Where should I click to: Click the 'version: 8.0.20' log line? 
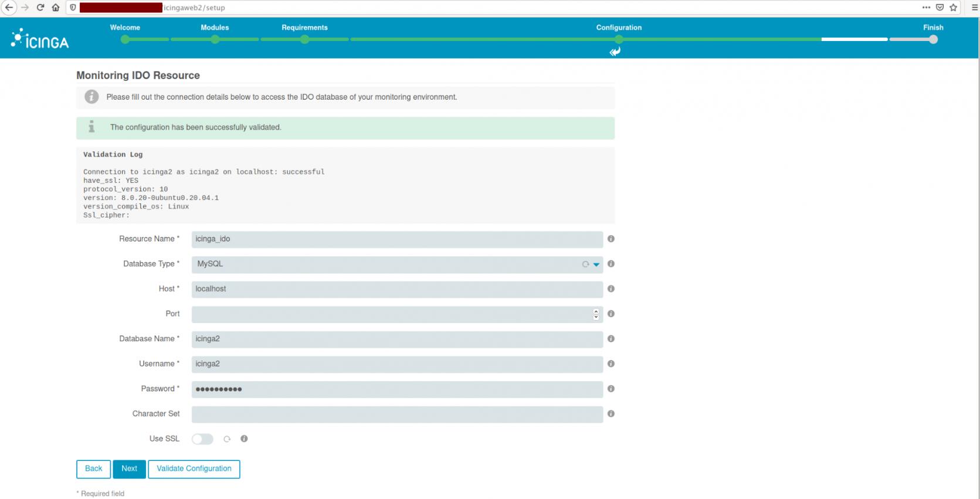pyautogui.click(x=151, y=198)
